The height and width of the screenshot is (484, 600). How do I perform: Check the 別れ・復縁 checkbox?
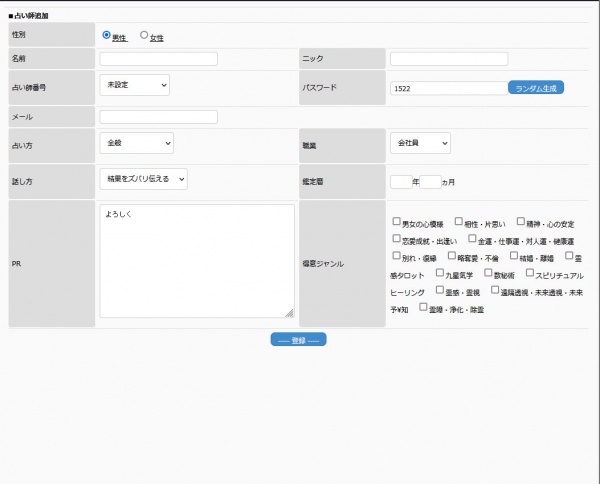(x=397, y=256)
